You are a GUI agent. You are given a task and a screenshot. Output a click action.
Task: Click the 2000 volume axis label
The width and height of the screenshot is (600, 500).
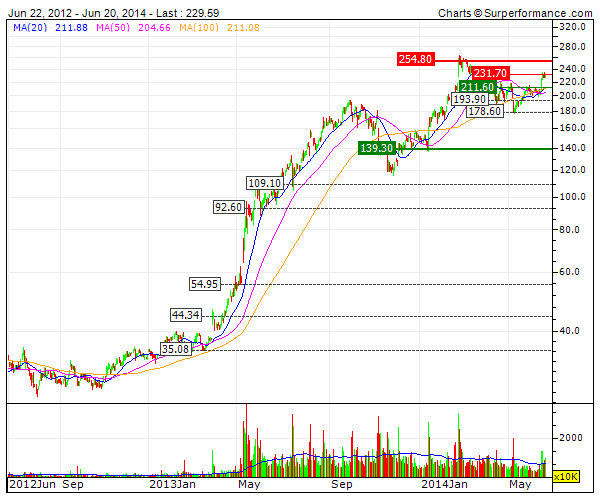coord(571,438)
